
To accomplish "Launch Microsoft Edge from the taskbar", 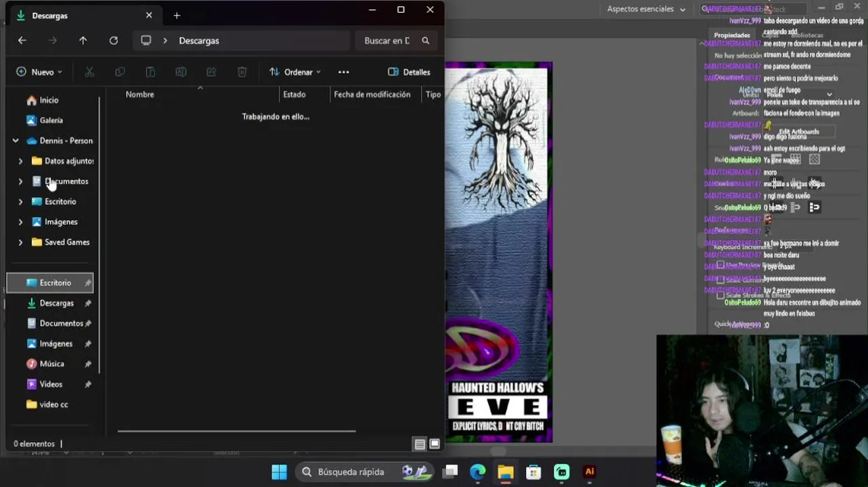I will tap(478, 472).
